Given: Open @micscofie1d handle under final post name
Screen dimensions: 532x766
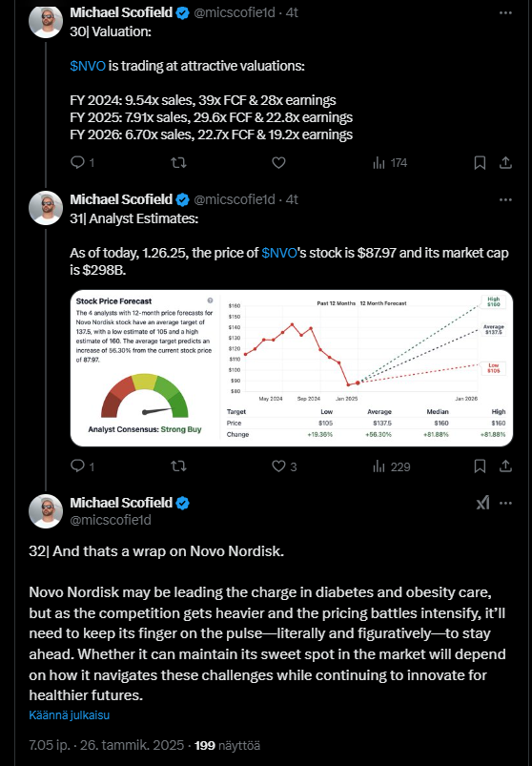Looking at the screenshot, I should point(111,520).
